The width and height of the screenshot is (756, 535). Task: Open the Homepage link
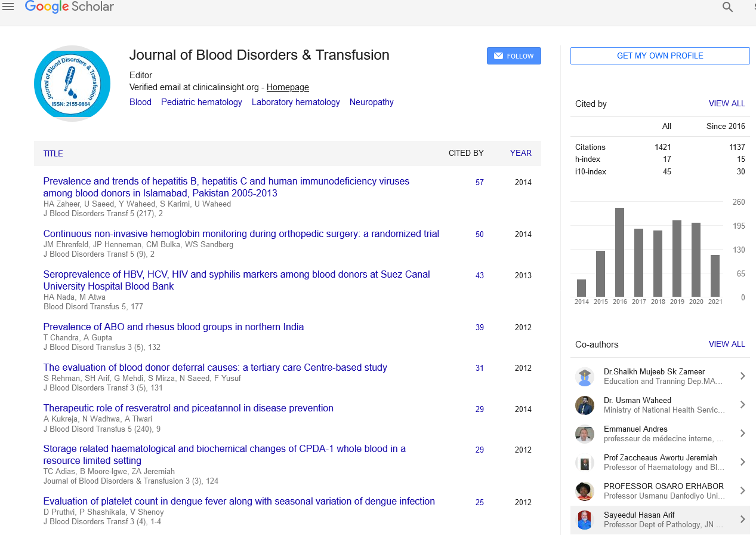coord(288,87)
